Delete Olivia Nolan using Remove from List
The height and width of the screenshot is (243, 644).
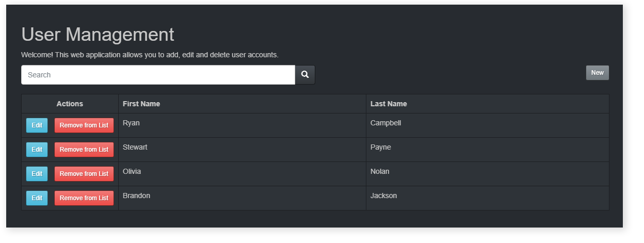pyautogui.click(x=84, y=174)
